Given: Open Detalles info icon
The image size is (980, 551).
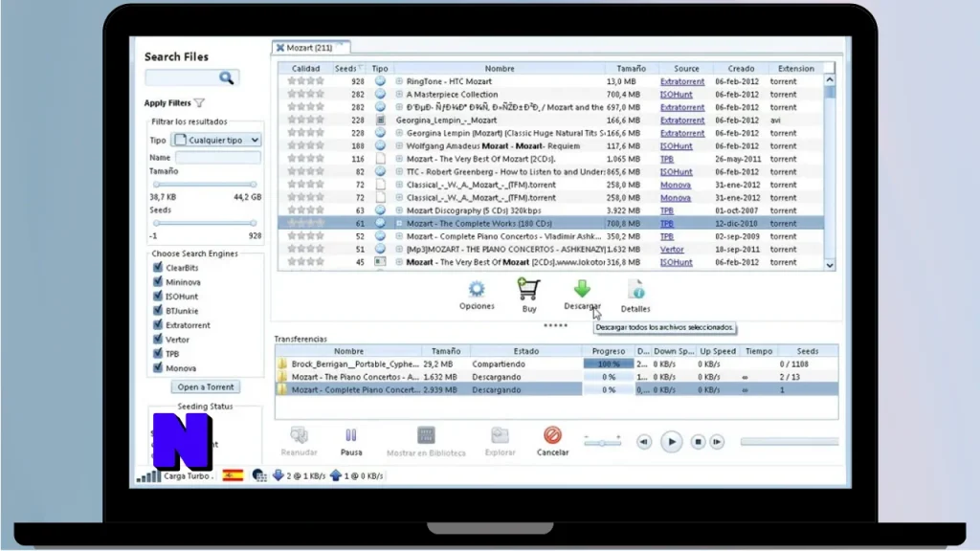Looking at the screenshot, I should click(635, 291).
